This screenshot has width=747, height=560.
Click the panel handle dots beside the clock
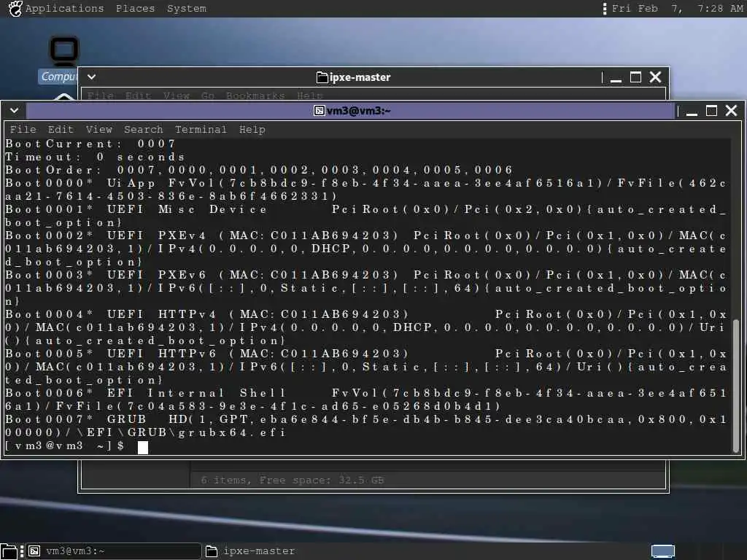[605, 9]
